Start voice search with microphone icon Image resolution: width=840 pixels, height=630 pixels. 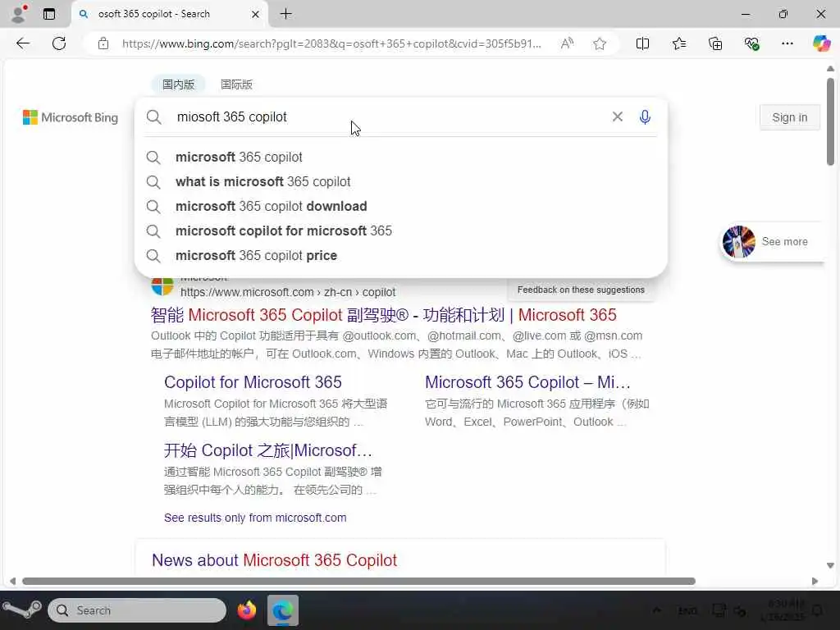(645, 116)
